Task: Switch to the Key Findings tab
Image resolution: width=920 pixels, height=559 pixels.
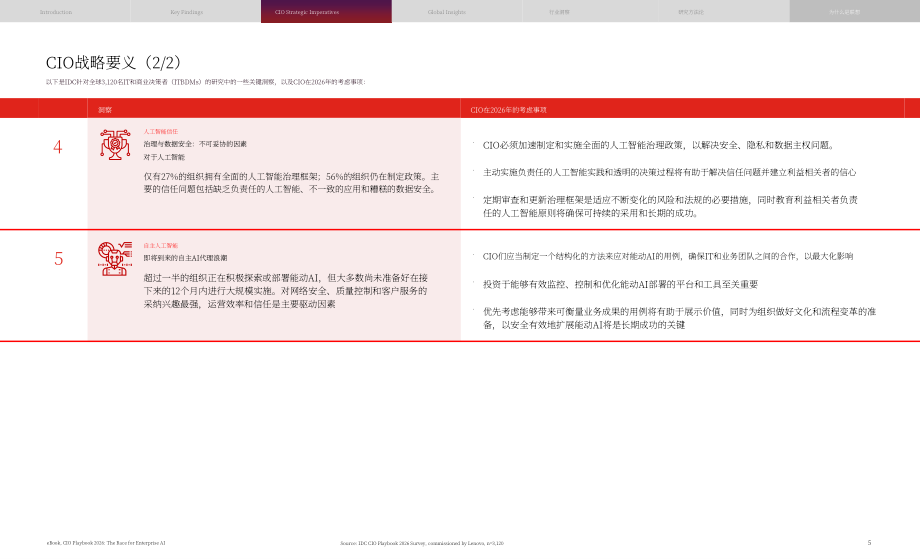Action: [x=195, y=11]
